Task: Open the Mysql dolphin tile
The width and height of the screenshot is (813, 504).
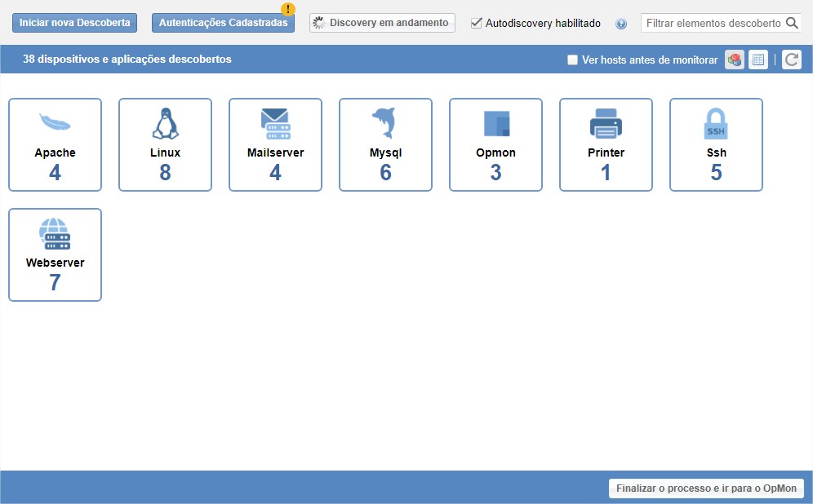Action: (385, 145)
